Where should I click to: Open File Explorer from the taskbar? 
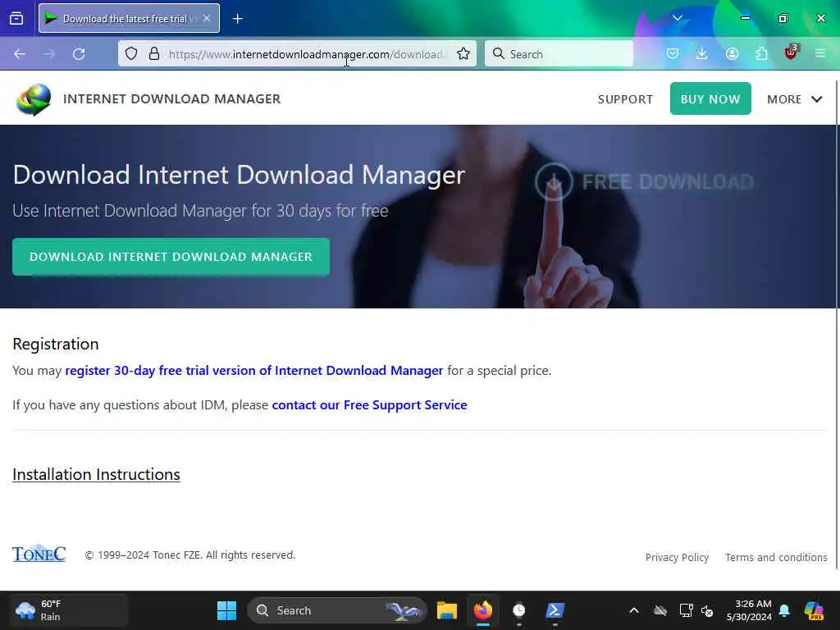click(x=447, y=610)
